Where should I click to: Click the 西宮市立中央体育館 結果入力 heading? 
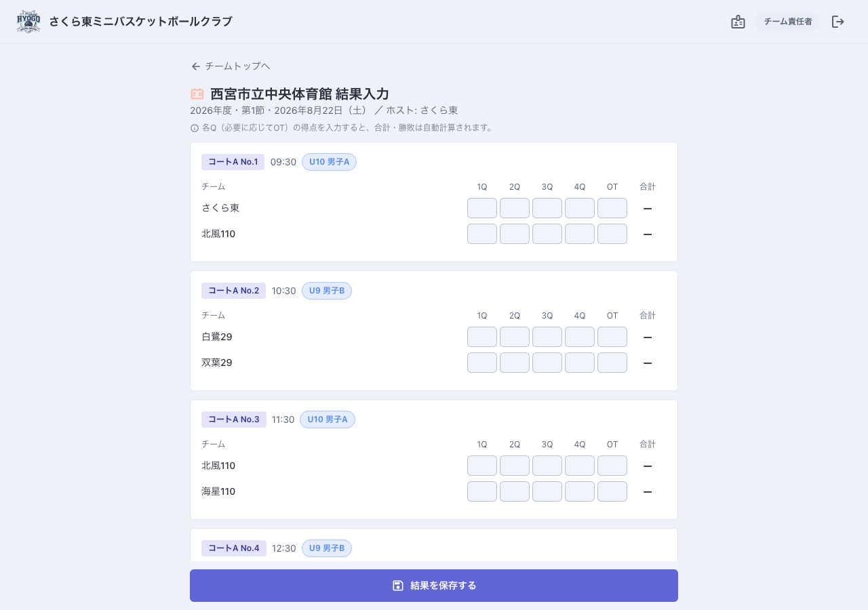point(300,94)
